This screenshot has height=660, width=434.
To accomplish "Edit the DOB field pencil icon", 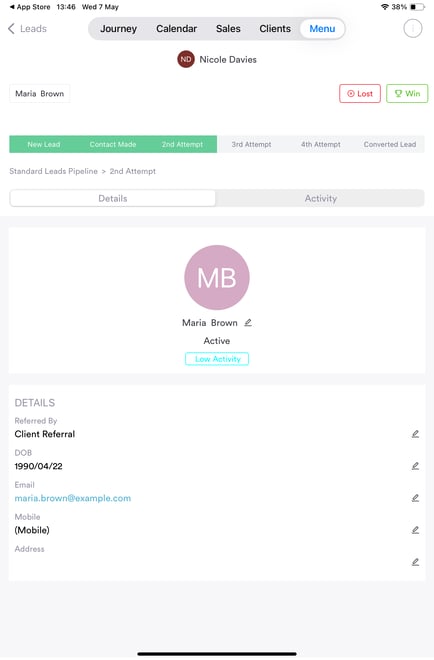I will point(415,466).
